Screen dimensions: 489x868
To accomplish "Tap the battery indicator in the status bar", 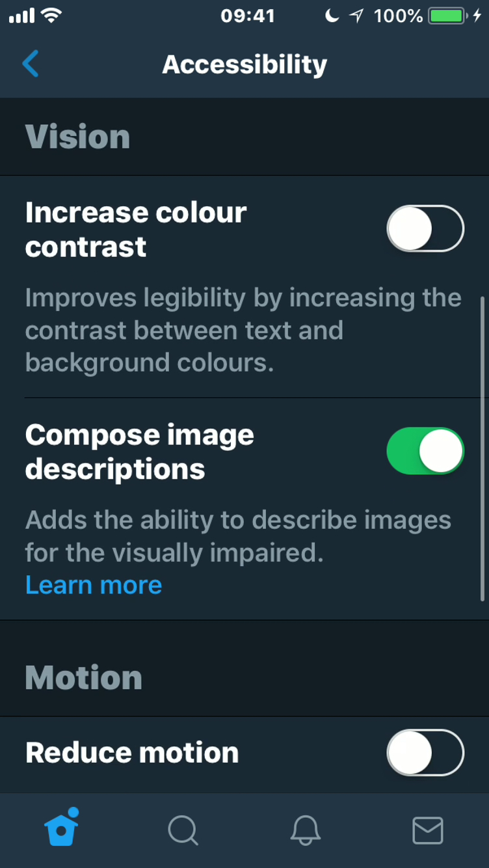I will (x=445, y=17).
